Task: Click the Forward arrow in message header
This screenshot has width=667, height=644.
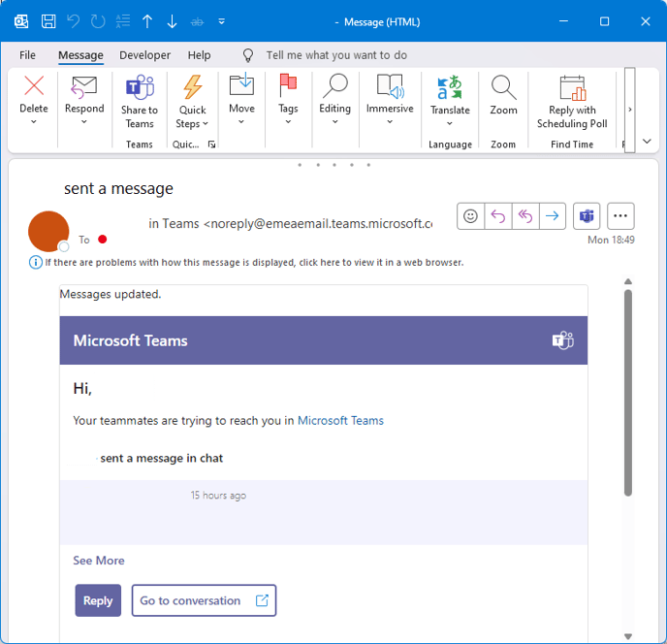Action: coord(553,216)
